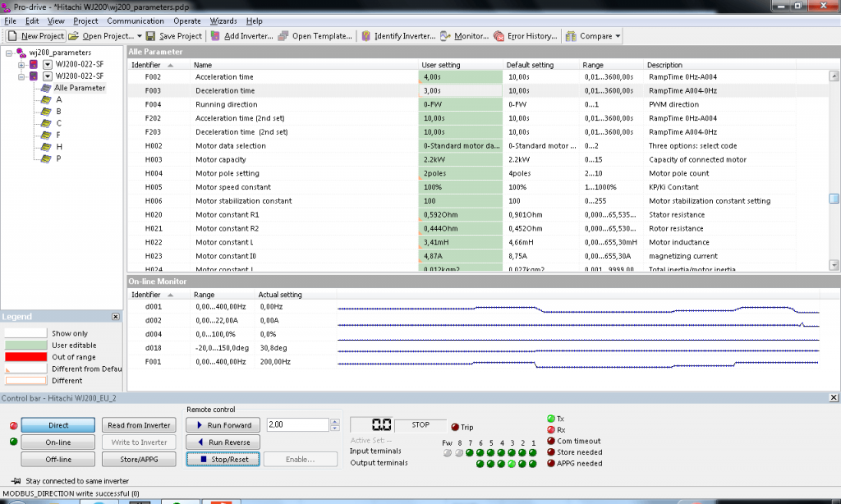Click the parameter group P icon
Viewport: 841px width, 504px height.
pos(46,158)
